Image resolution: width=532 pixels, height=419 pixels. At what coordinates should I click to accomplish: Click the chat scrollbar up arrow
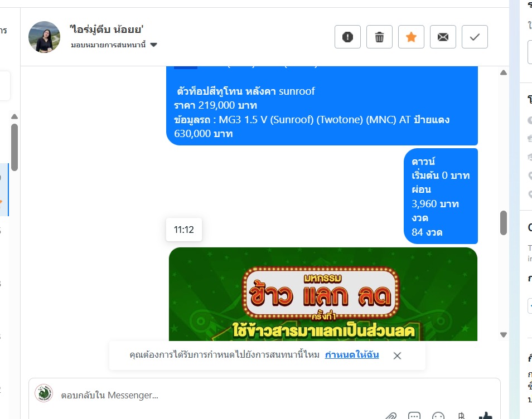pyautogui.click(x=504, y=72)
